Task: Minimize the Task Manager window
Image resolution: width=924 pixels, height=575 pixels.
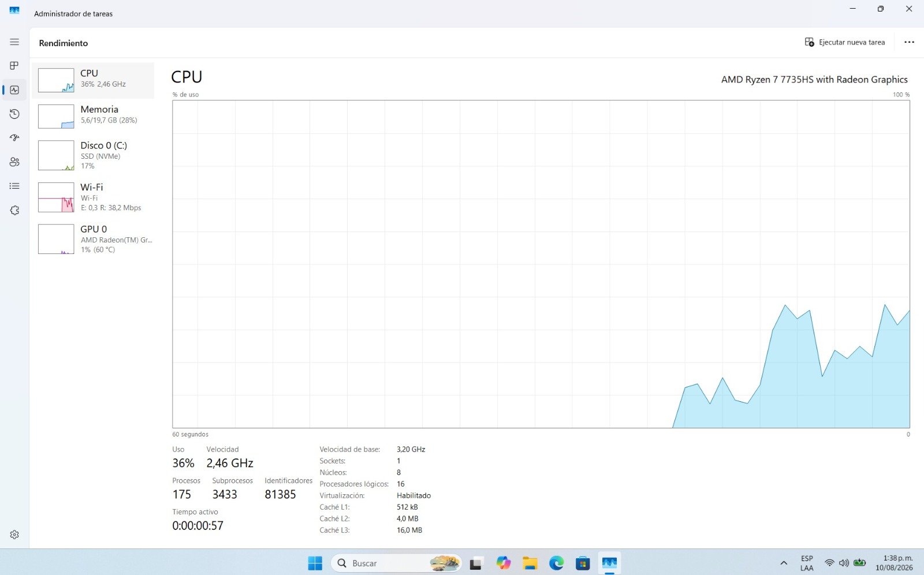Action: point(853,9)
